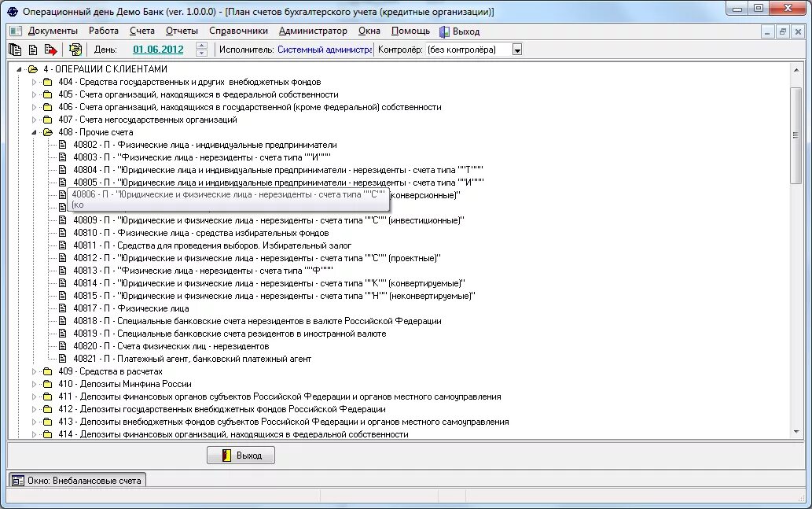812x509 pixels.
Task: Click the scrollbar up arrow
Action: [796, 69]
